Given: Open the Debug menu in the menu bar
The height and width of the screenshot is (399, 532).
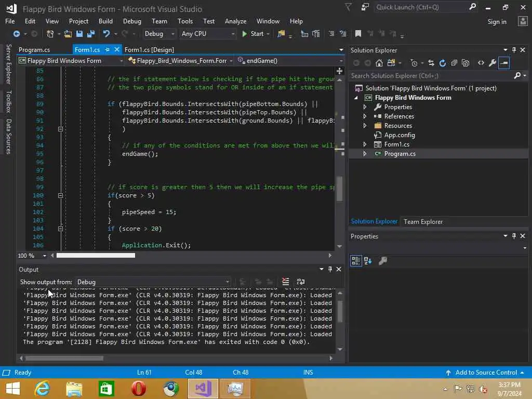Looking at the screenshot, I should click(x=132, y=21).
